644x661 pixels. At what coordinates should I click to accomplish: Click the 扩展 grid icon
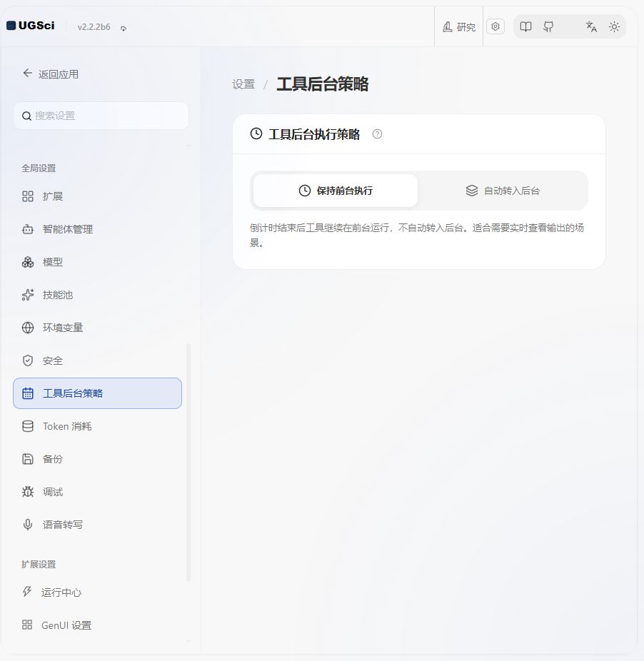point(28,196)
